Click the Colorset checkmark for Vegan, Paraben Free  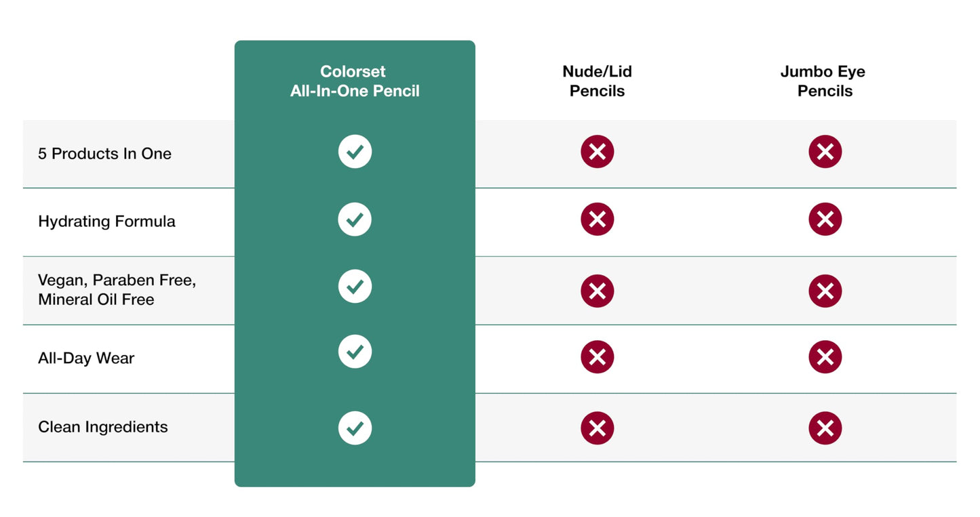(355, 287)
